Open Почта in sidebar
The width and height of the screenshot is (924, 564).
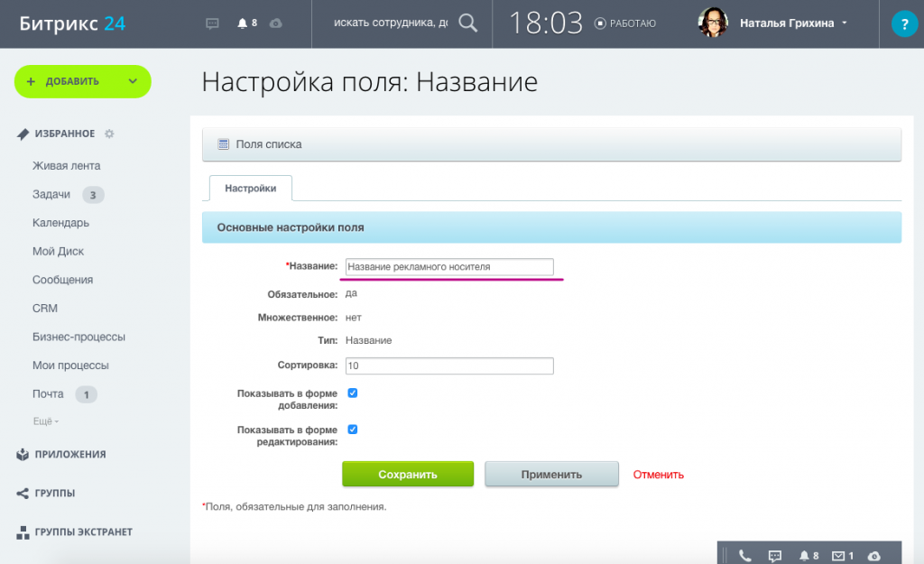click(x=48, y=393)
